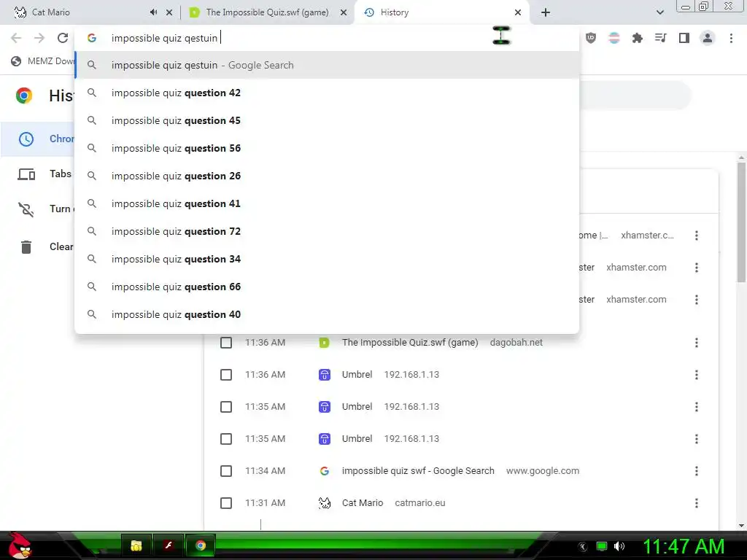Switch to The Impossible Quiz.swf tab
This screenshot has width=747, height=560.
point(267,12)
